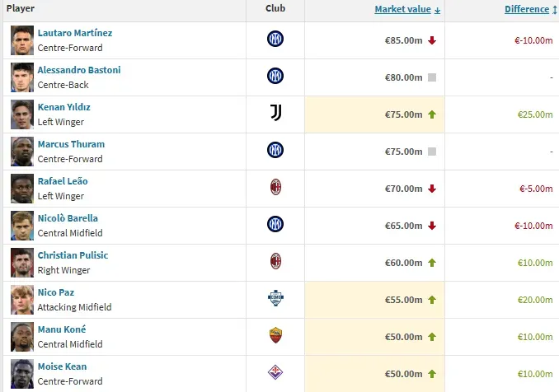Click Moise Kean's portrait thumbnail
Screen dimensions: 559x392
pos(22,373)
